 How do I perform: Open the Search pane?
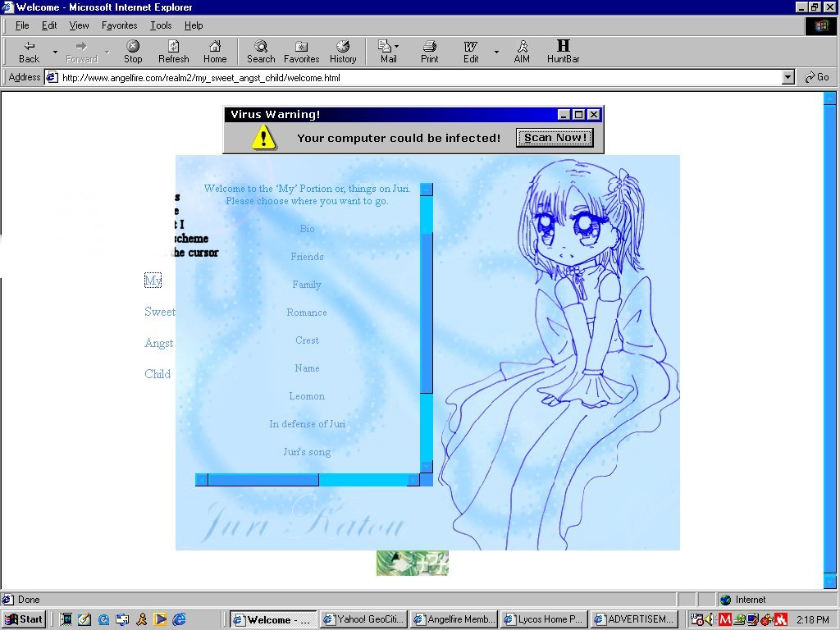(x=261, y=52)
